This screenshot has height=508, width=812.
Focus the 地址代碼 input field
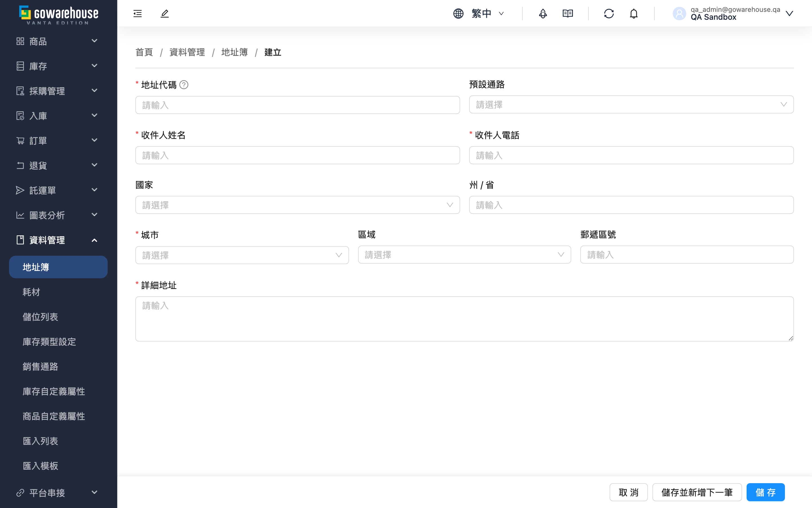coord(297,105)
